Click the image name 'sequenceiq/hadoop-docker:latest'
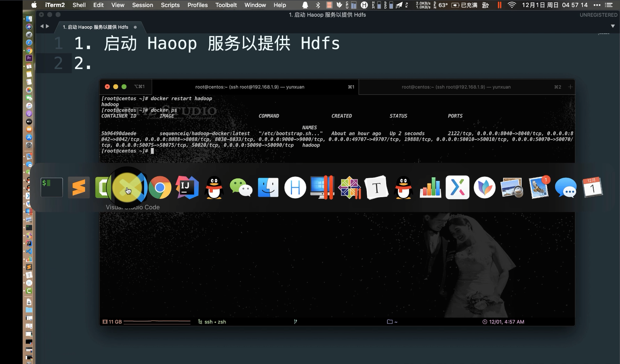Image resolution: width=620 pixels, height=364 pixels. pos(205,134)
